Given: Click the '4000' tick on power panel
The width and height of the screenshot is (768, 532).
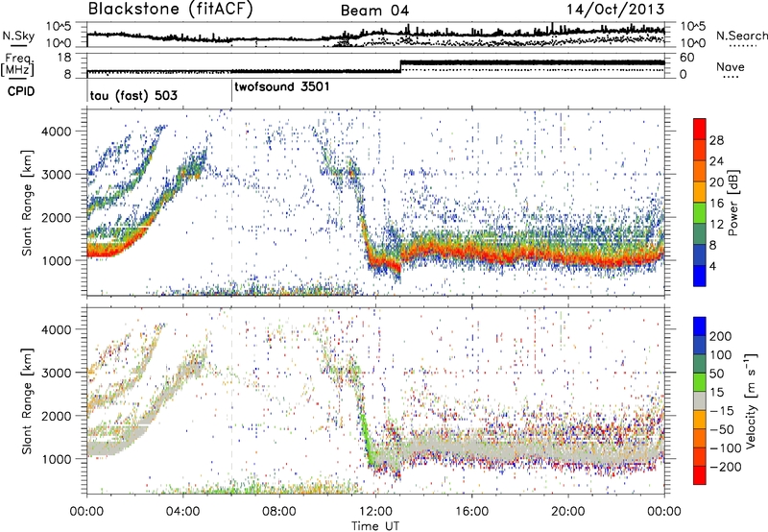Looking at the screenshot, I should [56, 132].
